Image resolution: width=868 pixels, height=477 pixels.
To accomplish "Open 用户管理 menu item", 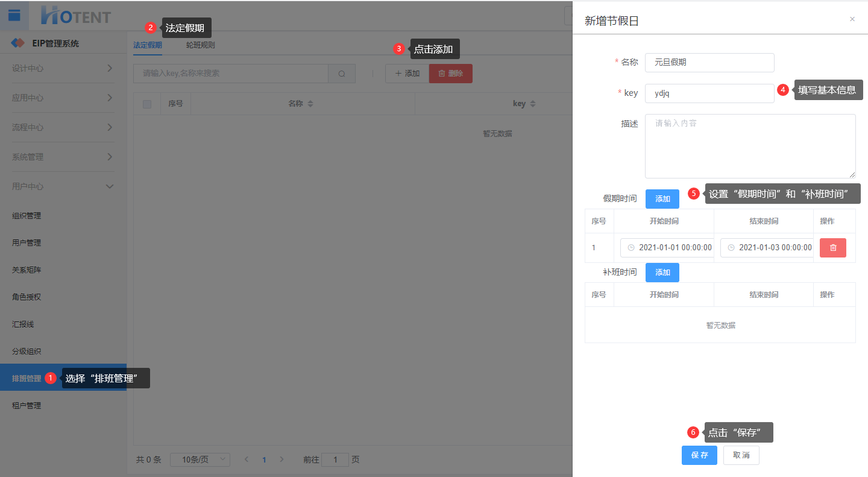I will 63,243.
